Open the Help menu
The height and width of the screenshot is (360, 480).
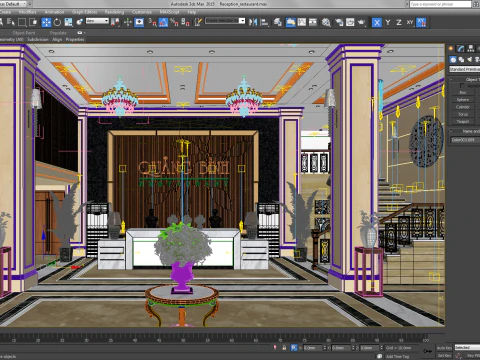(192, 12)
